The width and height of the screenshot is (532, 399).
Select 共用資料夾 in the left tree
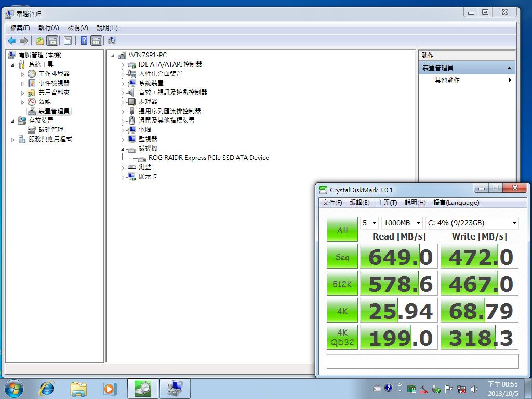[x=54, y=92]
